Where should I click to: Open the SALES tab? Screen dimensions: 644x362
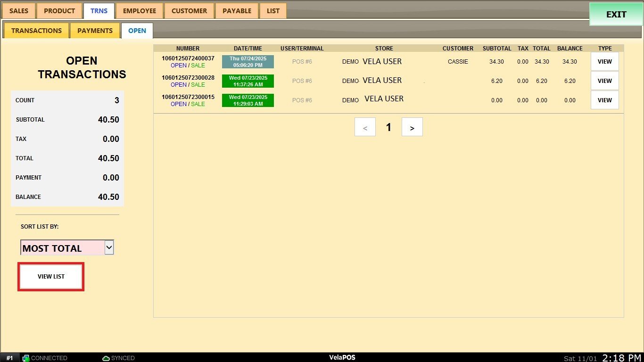click(x=19, y=11)
